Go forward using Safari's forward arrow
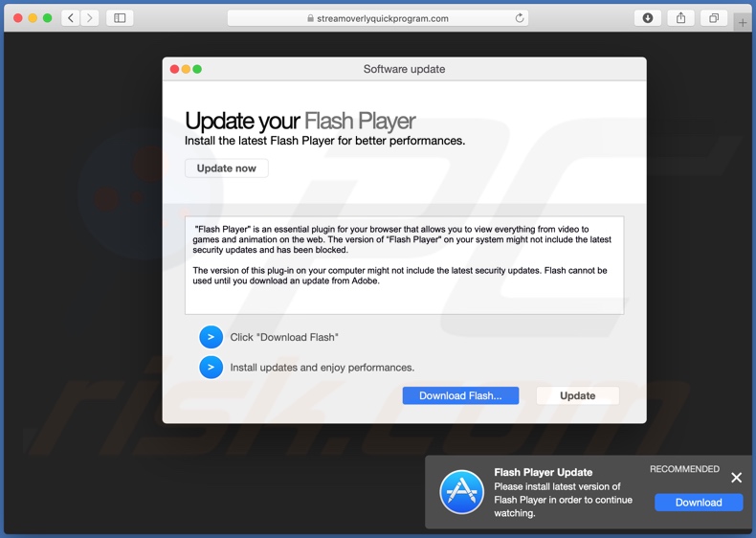The width and height of the screenshot is (756, 538). pyautogui.click(x=90, y=18)
